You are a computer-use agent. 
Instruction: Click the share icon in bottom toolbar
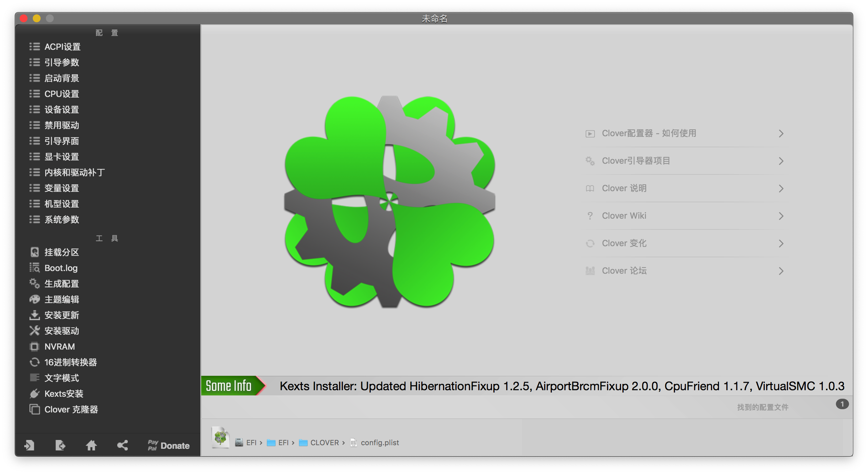coord(122,446)
